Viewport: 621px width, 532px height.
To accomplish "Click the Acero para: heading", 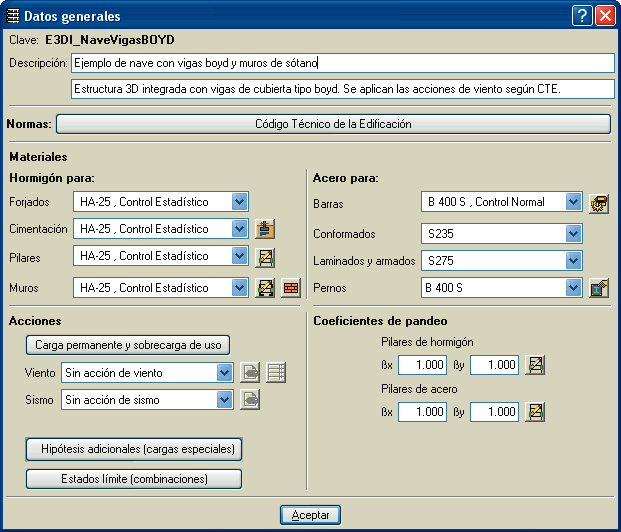I will 346,178.
